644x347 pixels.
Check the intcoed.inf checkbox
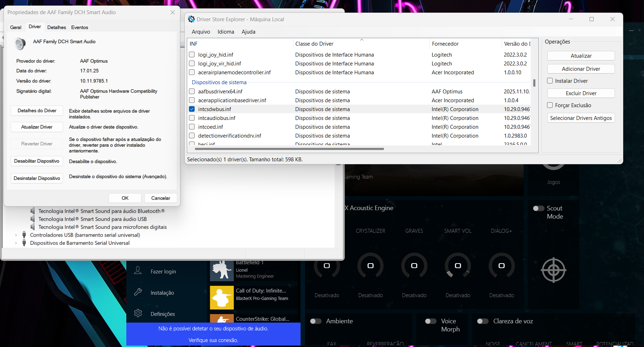[x=192, y=127]
